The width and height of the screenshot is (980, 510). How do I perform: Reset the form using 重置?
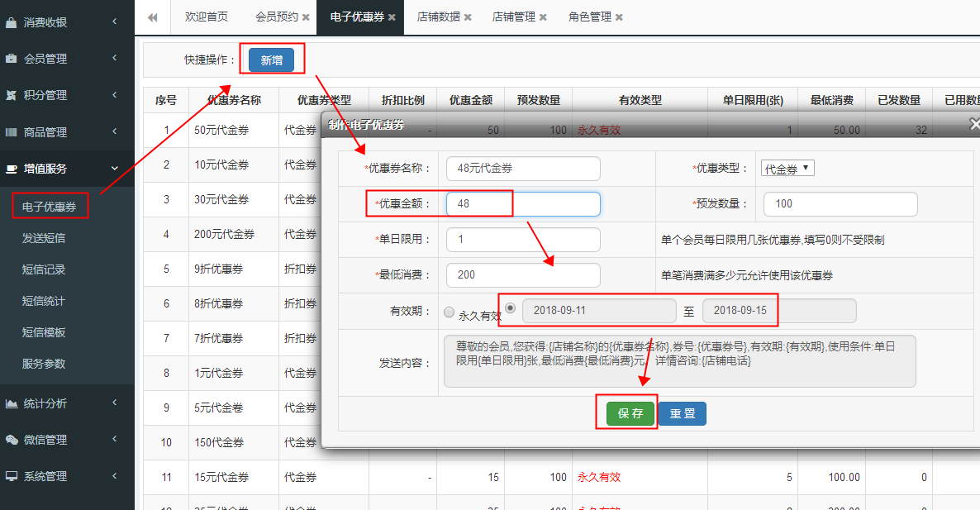pos(682,413)
